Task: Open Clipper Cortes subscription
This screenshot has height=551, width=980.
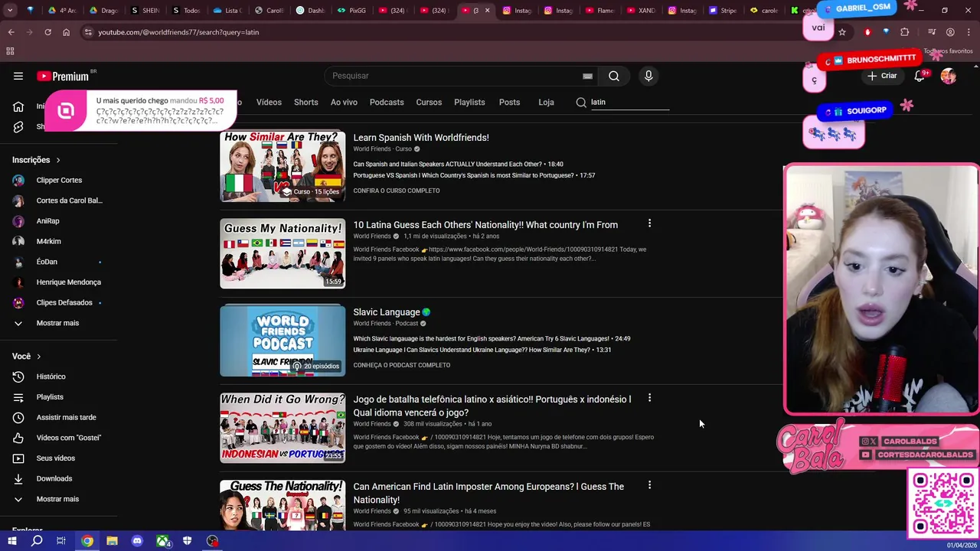Action: point(57,180)
